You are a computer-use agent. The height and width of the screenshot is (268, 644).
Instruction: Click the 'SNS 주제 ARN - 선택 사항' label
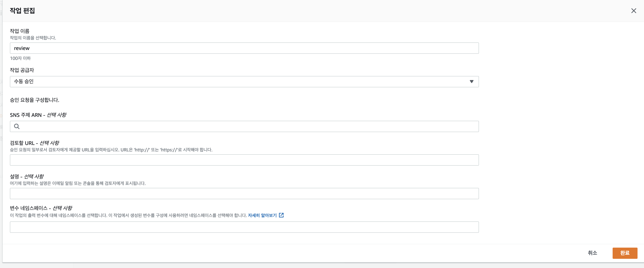(38, 115)
